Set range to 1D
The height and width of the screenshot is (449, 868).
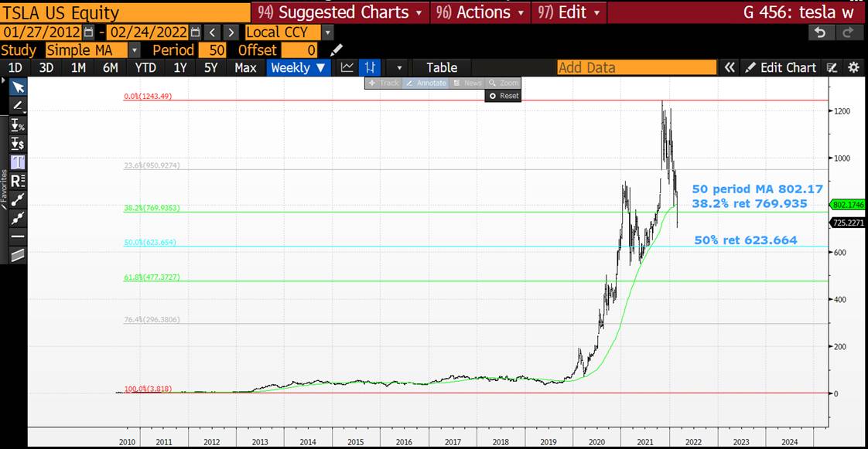15,67
